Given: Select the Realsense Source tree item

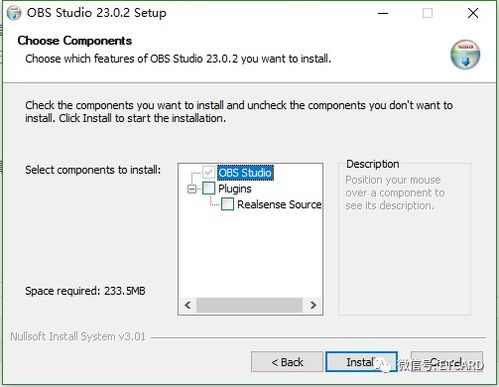Looking at the screenshot, I should (x=279, y=204).
